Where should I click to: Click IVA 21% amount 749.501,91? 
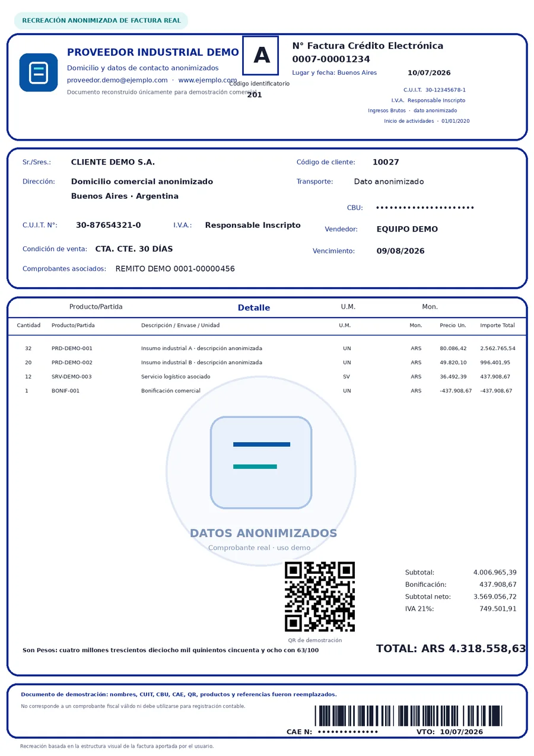point(498,609)
